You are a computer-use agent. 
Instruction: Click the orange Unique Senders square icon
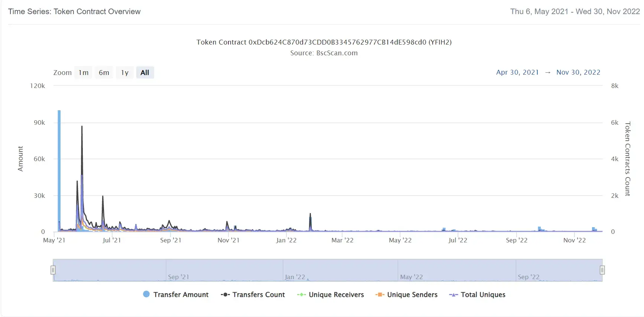[380, 294]
